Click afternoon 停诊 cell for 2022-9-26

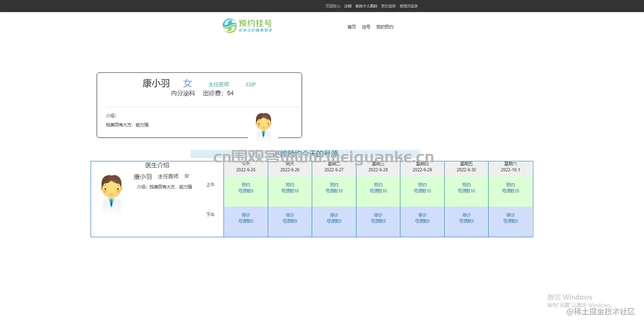click(x=290, y=221)
